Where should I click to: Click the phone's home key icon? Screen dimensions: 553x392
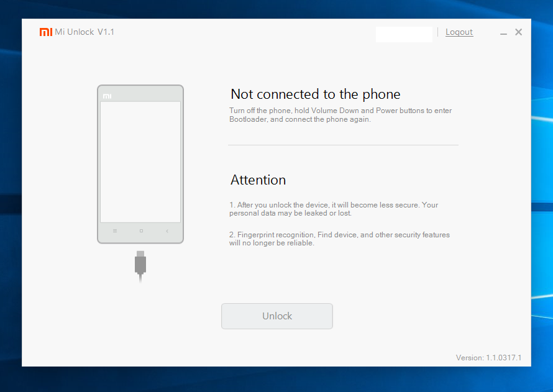click(x=141, y=231)
